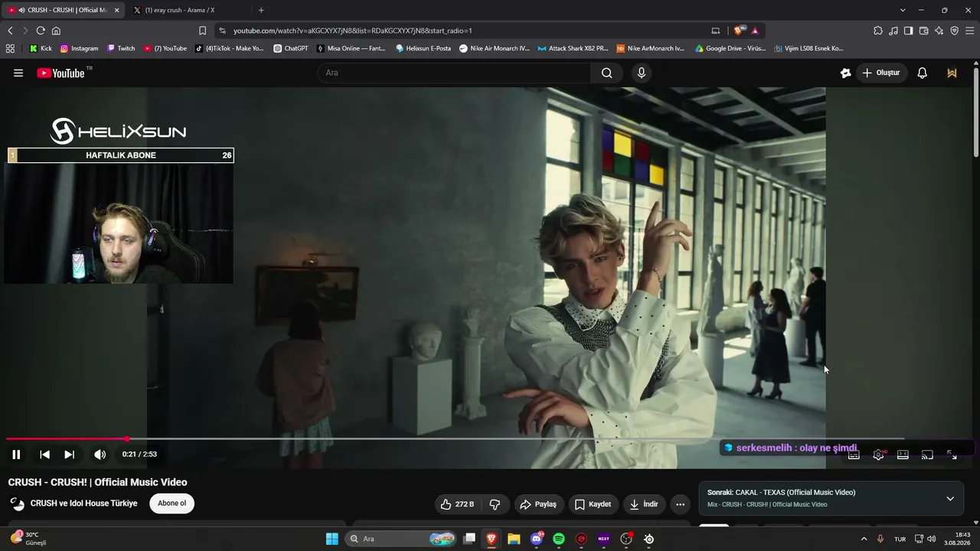Open YouTube notifications bell
Screen dimensions: 980x551
pos(922,73)
